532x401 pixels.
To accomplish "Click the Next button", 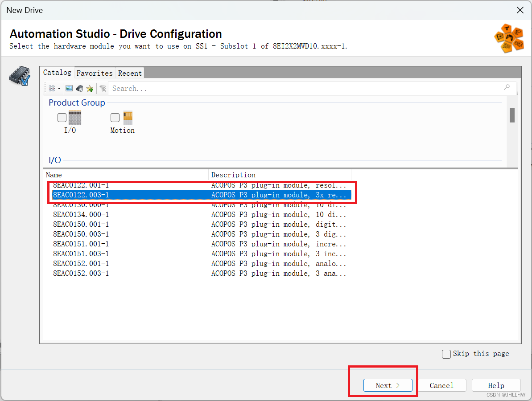I will (388, 385).
